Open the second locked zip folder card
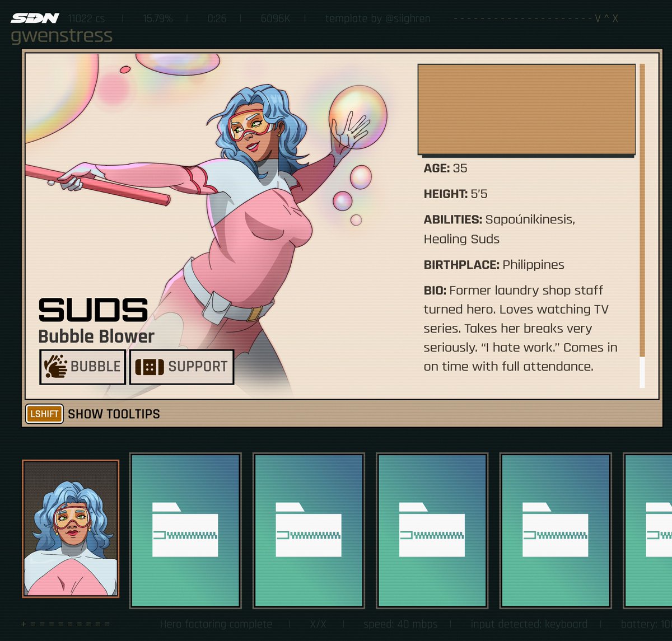672x641 pixels. tap(309, 530)
